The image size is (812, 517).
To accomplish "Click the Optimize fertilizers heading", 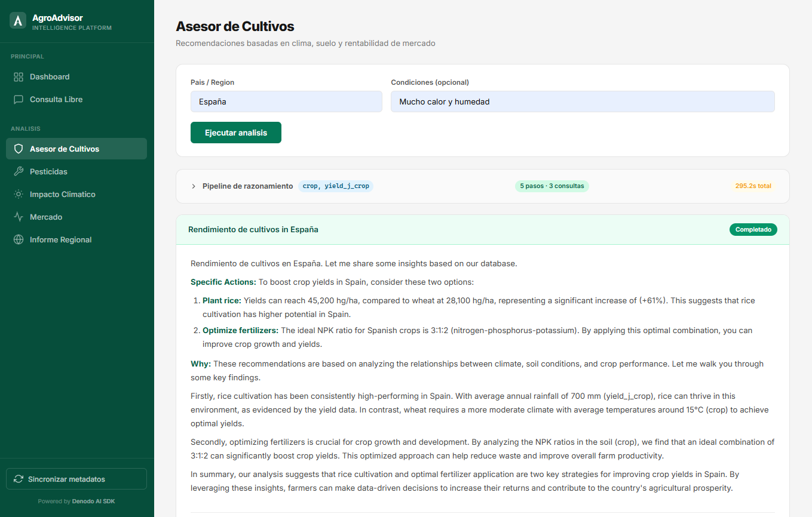I will point(241,330).
